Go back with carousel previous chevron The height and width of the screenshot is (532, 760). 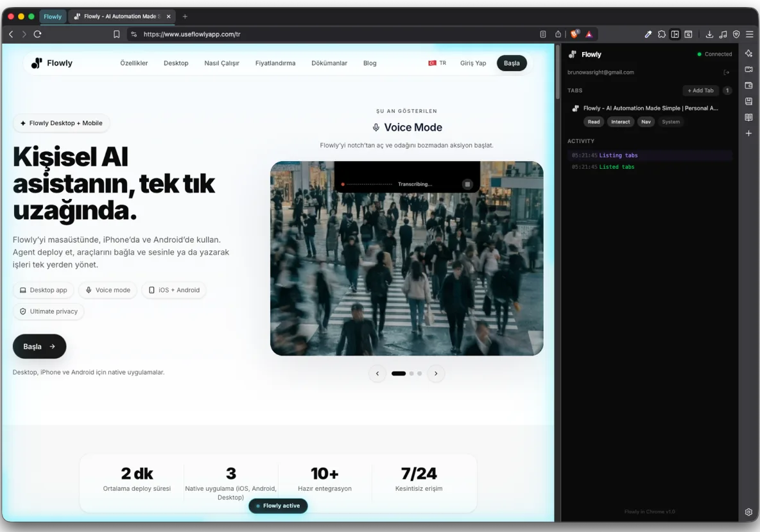(377, 373)
